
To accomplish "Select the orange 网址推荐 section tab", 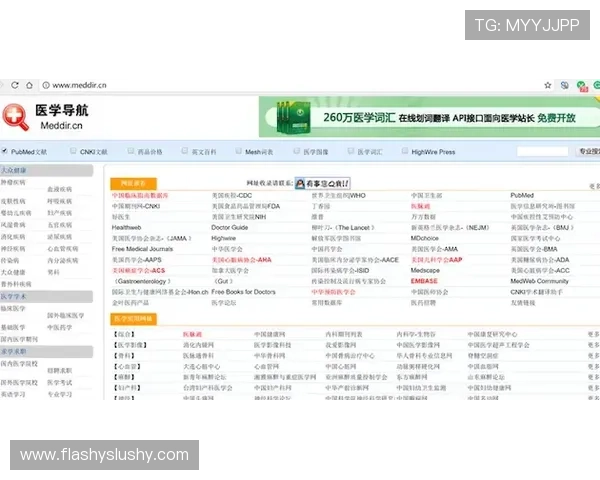I will [x=134, y=184].
